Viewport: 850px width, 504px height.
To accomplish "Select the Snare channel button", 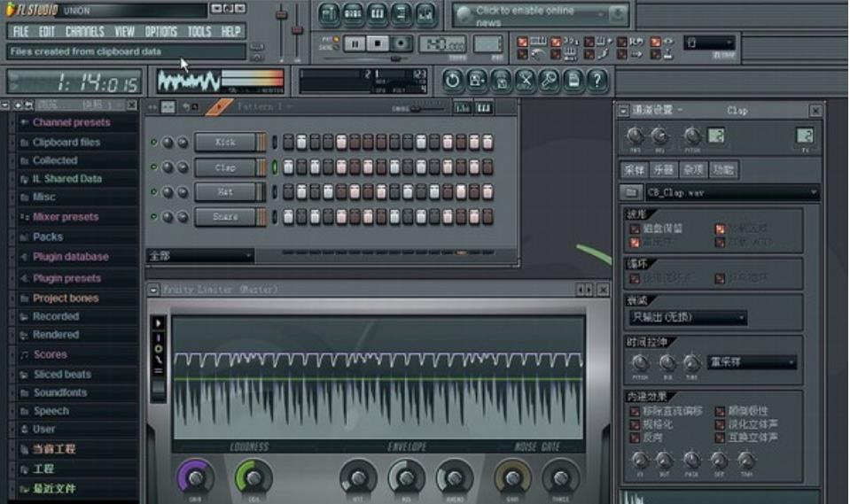I will pos(225,217).
